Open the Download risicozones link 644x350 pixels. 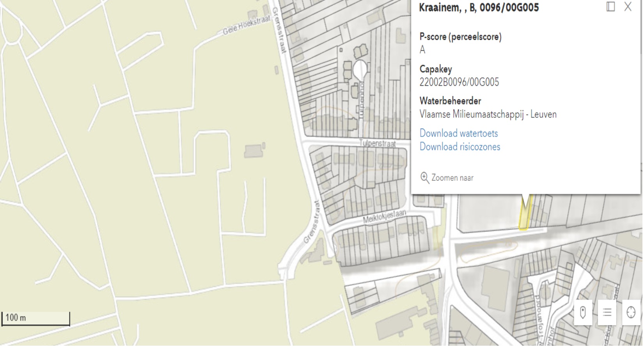(x=459, y=147)
